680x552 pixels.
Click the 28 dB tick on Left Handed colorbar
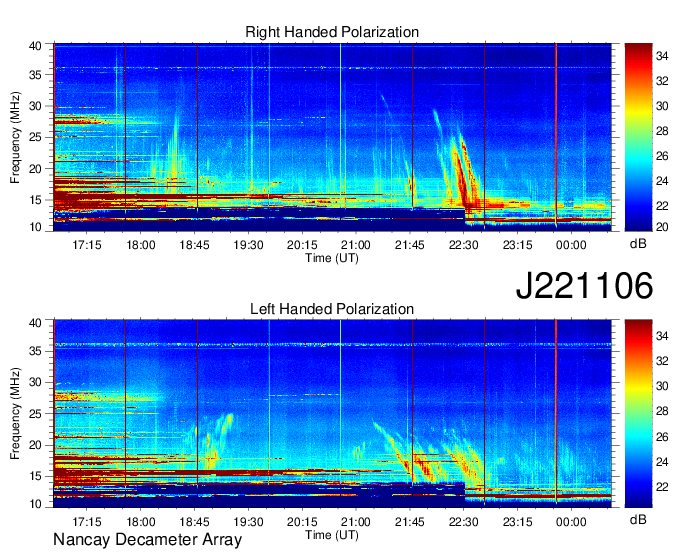pos(662,412)
